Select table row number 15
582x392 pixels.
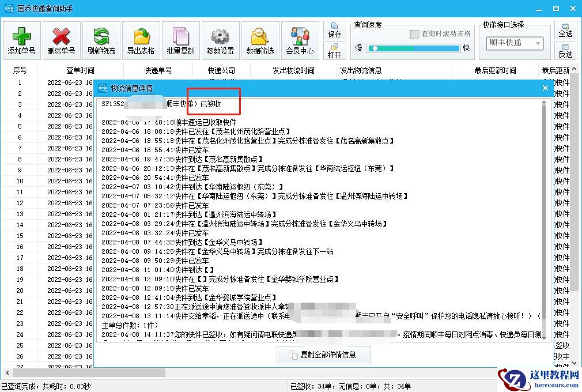coord(20,236)
